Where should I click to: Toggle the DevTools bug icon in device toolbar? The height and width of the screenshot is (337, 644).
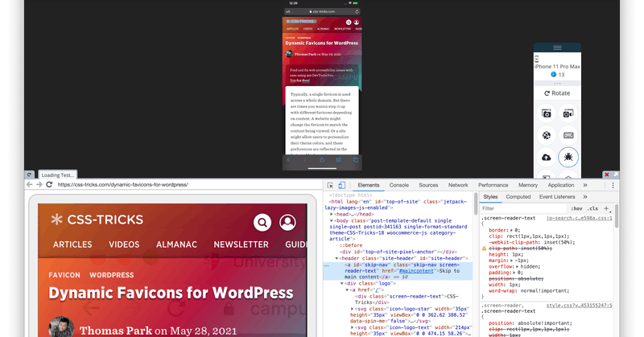[x=568, y=157]
